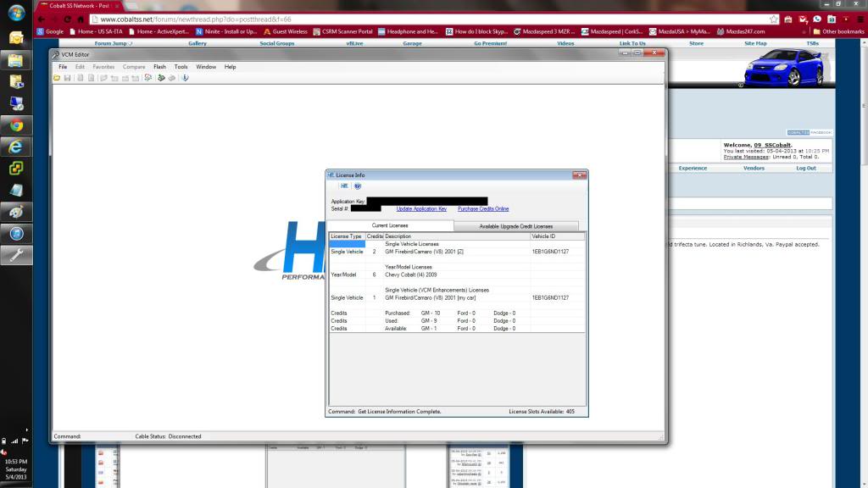Click the save disk toolbar icon

[68, 78]
